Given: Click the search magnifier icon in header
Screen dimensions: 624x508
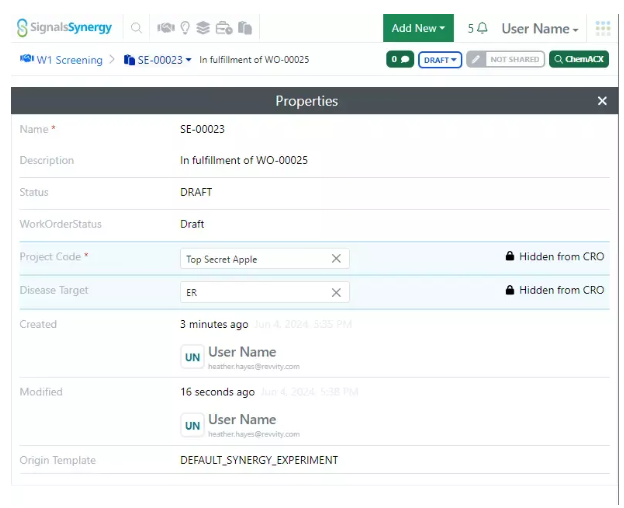Looking at the screenshot, I should 136,28.
